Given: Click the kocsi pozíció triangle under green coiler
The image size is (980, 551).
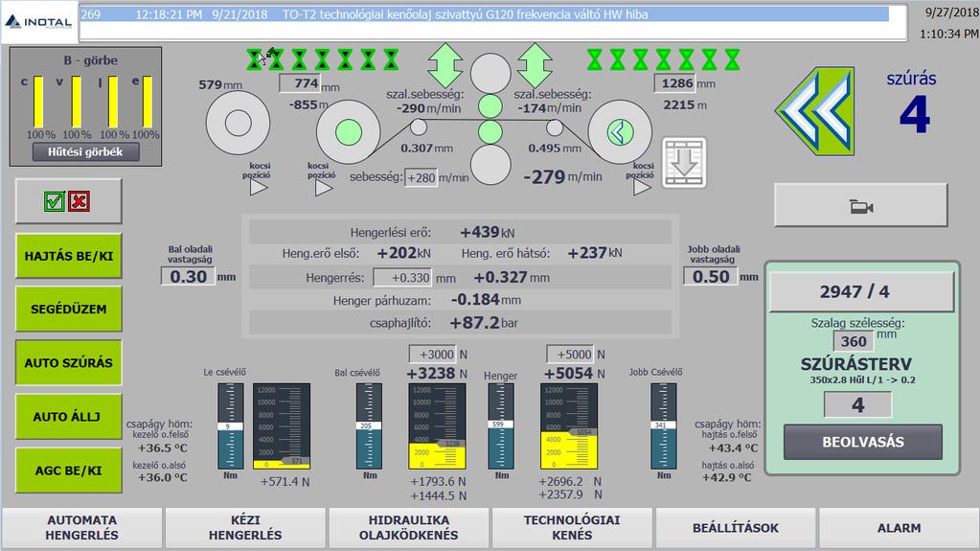Looking at the screenshot, I should (x=324, y=188).
